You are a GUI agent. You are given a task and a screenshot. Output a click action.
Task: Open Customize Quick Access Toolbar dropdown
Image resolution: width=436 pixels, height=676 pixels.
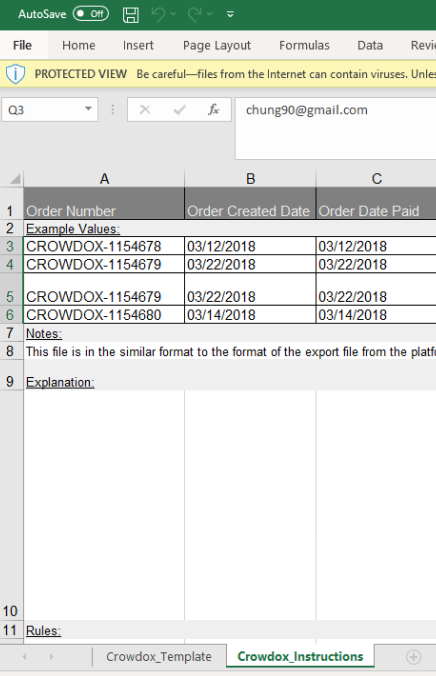coord(230,15)
